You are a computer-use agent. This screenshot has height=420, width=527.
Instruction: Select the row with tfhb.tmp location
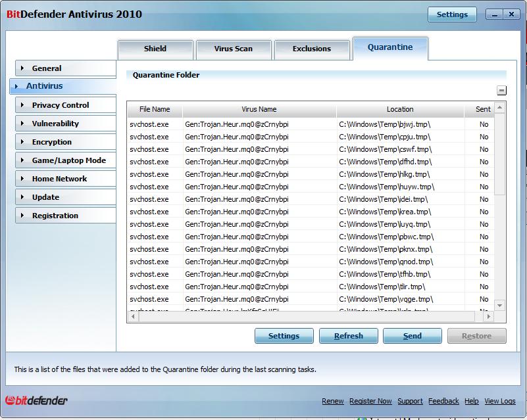tap(311, 274)
